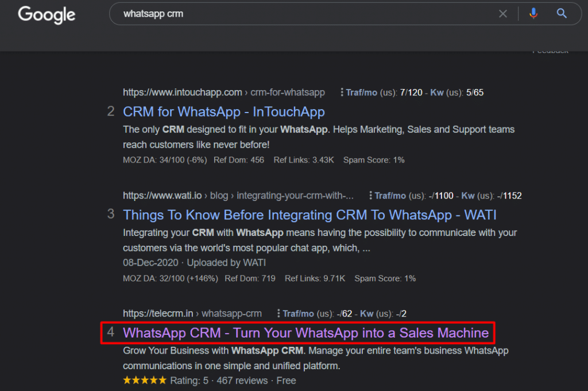Click the Google logo
This screenshot has width=588, height=391.
click(x=46, y=16)
